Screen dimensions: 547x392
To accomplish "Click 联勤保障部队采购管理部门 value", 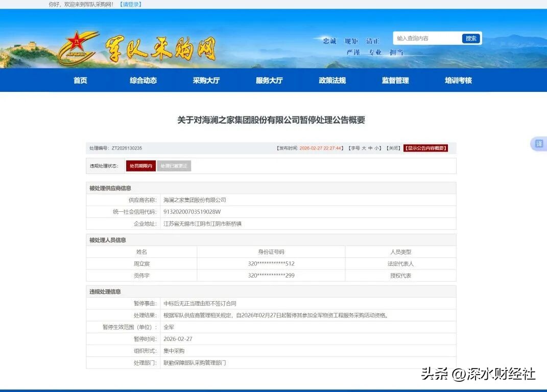I will [195, 363].
